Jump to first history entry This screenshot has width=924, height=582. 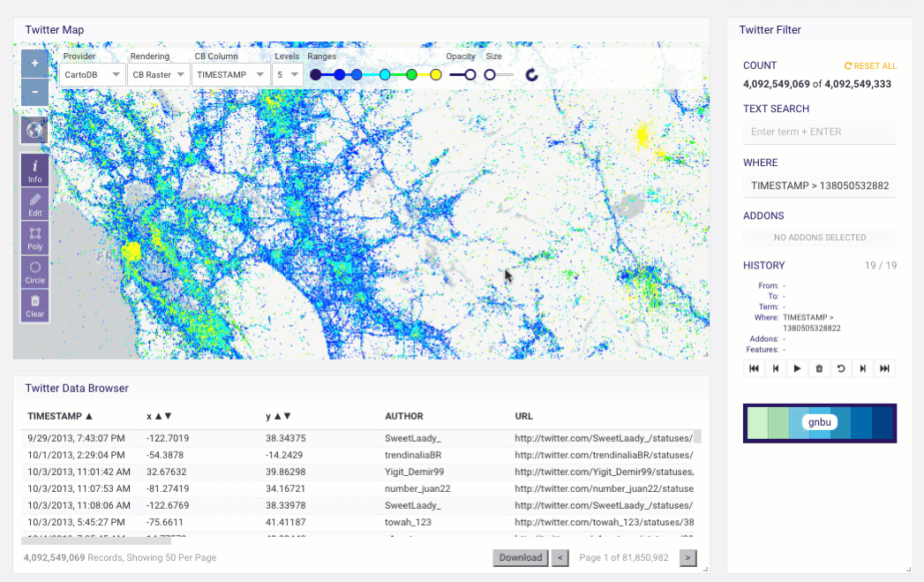[754, 368]
